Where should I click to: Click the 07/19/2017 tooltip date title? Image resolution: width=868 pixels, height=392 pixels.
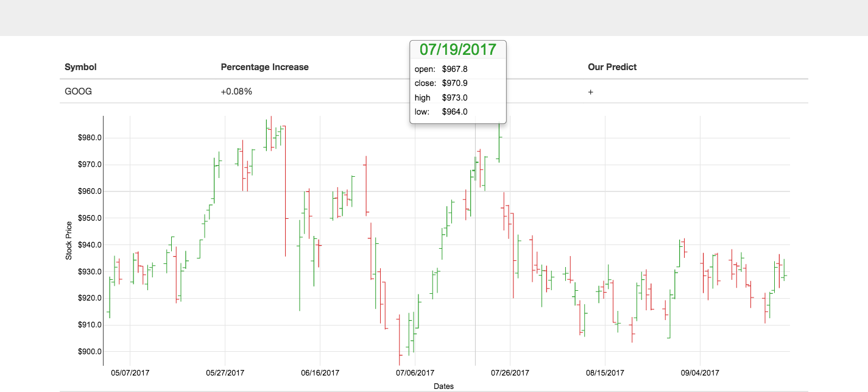pos(458,49)
